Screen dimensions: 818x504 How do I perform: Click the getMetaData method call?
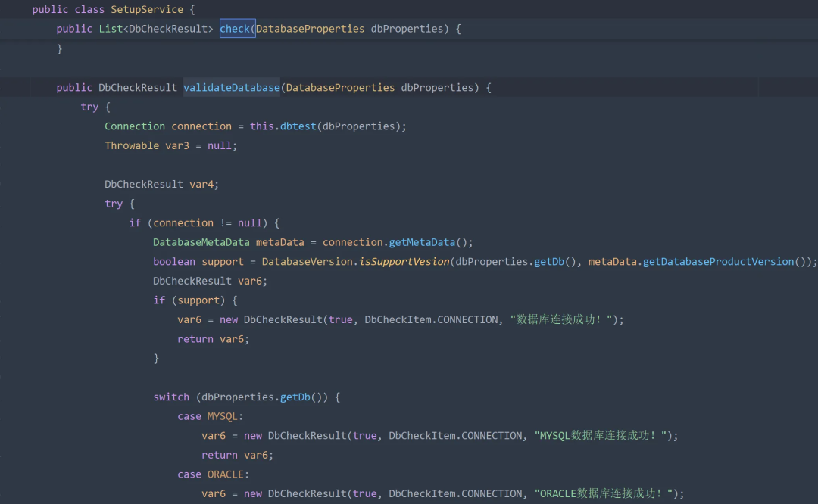point(422,242)
